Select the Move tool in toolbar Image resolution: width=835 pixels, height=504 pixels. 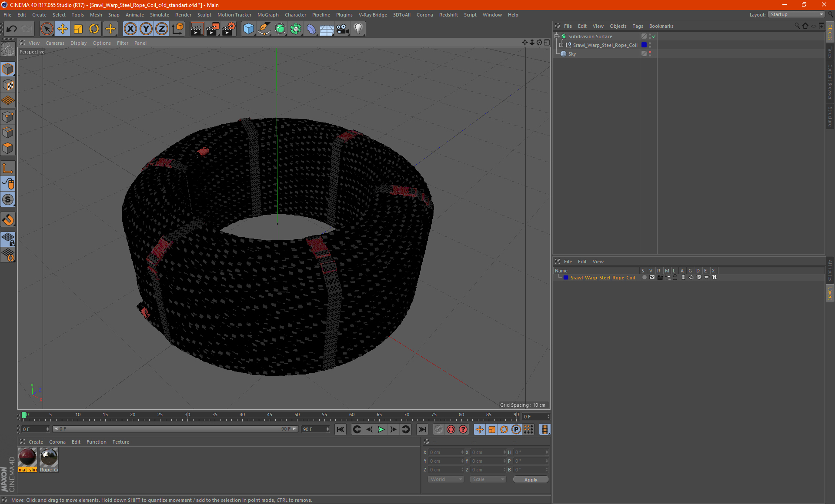63,29
